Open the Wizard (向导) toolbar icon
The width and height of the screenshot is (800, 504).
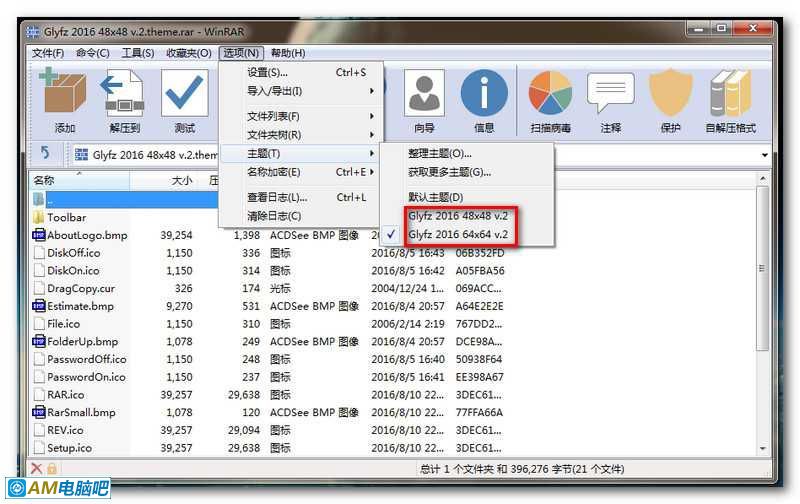424,93
